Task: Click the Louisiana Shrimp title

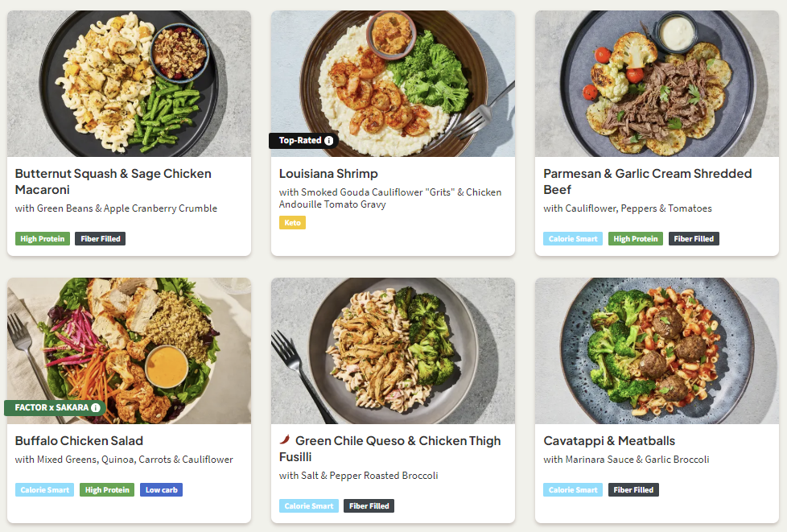Action: 328,174
